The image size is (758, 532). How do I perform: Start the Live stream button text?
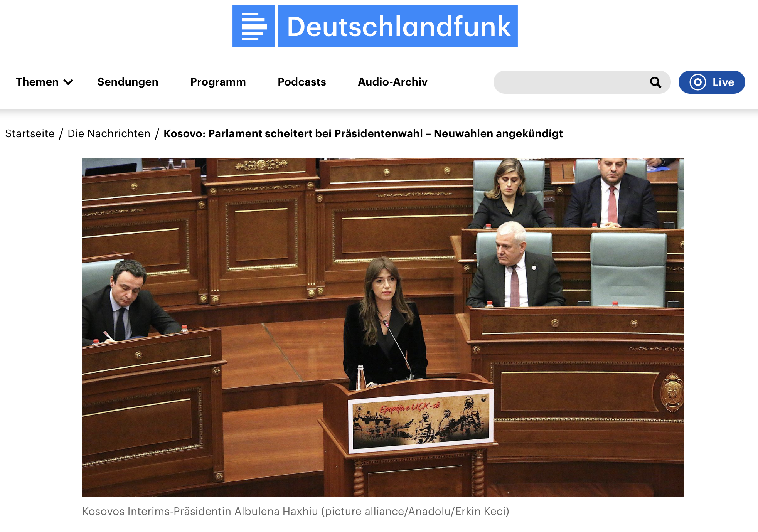[723, 82]
